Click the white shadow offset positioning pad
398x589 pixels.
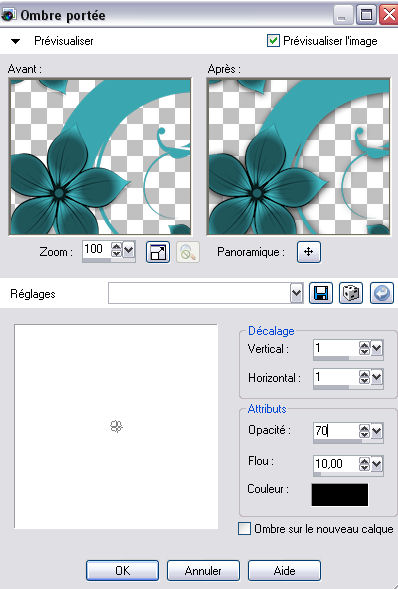pos(116,426)
